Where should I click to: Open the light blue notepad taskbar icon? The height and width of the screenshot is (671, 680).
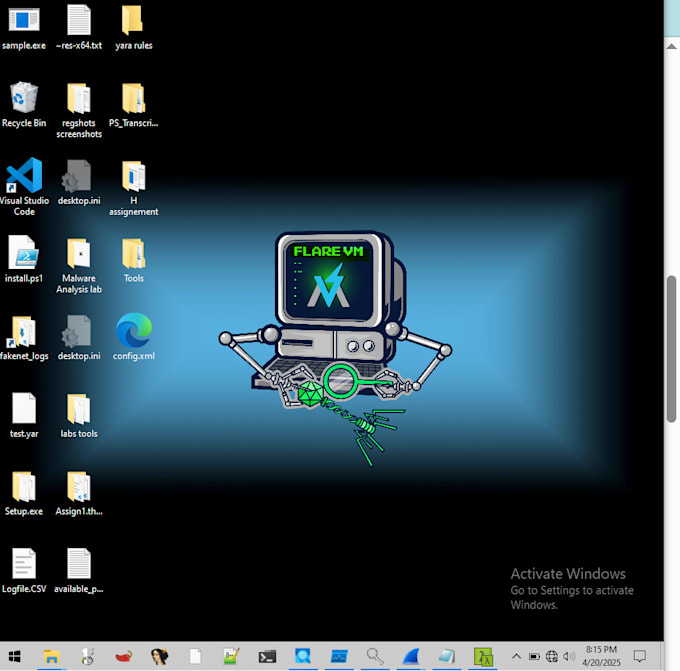coord(447,657)
